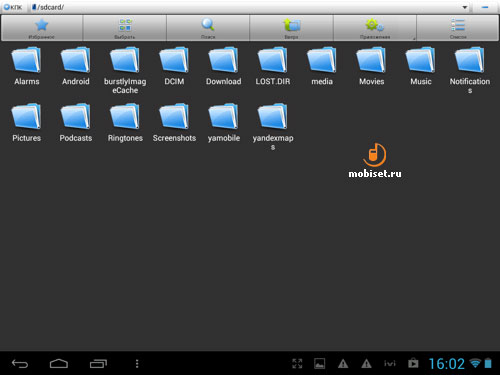
Task: Open the Приложения gear toolbar button
Action: pos(375,28)
